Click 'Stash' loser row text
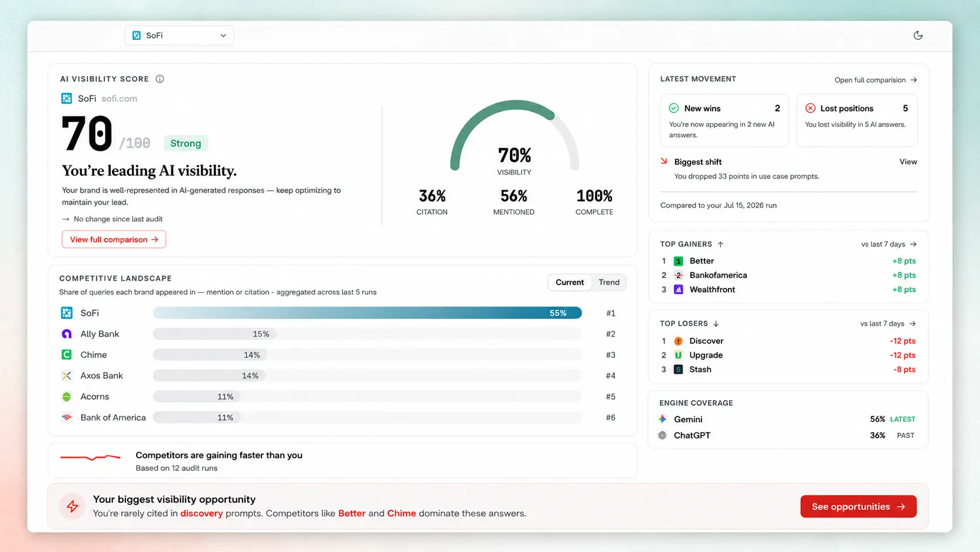The width and height of the screenshot is (980, 552). pos(700,370)
